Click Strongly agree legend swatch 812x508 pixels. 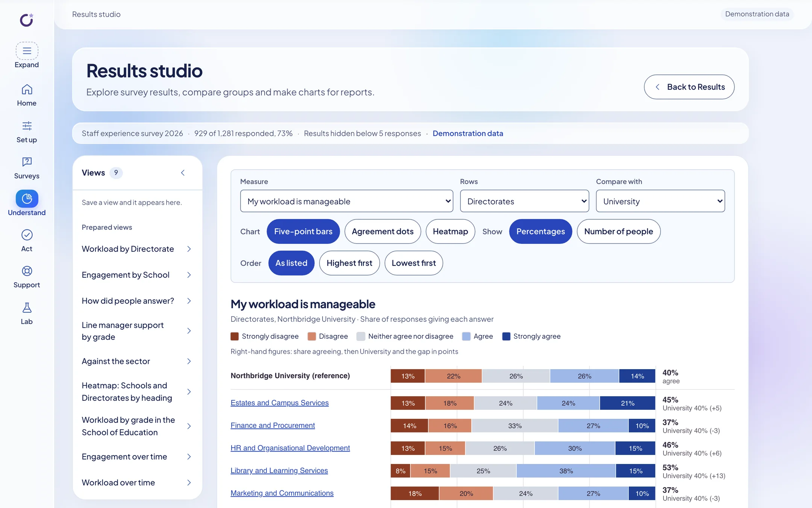[506, 336]
